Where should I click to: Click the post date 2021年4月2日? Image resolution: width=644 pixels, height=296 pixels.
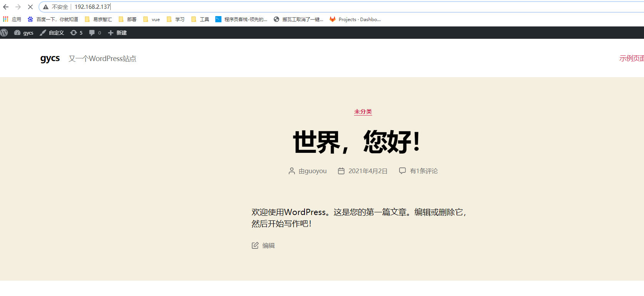pos(368,171)
